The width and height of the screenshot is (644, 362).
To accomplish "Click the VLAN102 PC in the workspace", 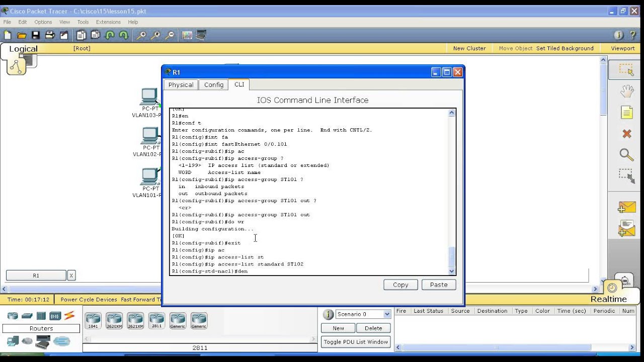I will coord(150,136).
